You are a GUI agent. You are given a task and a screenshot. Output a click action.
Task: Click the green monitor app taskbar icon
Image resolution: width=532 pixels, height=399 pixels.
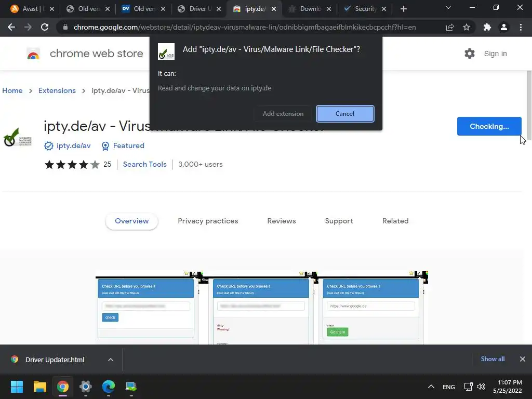(x=131, y=387)
